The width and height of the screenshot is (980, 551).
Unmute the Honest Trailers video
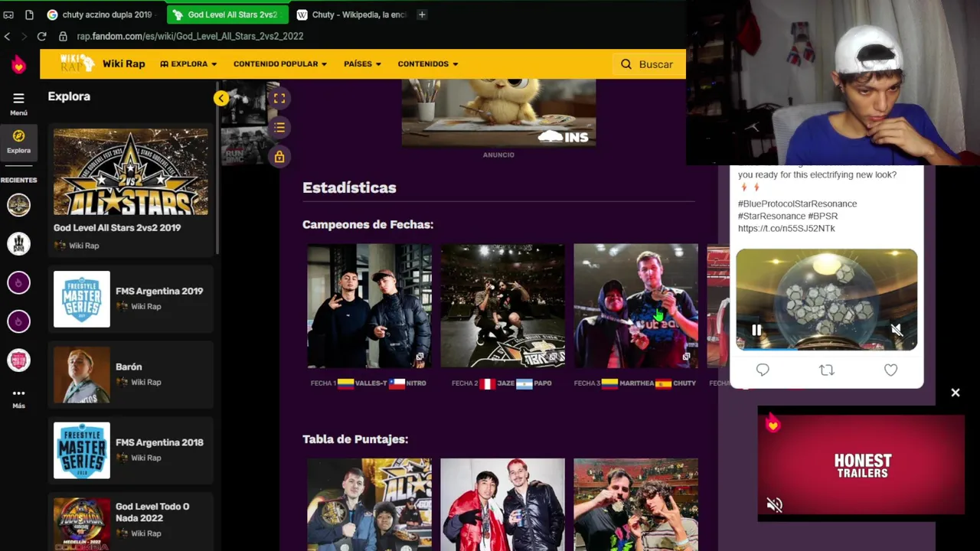coord(774,505)
